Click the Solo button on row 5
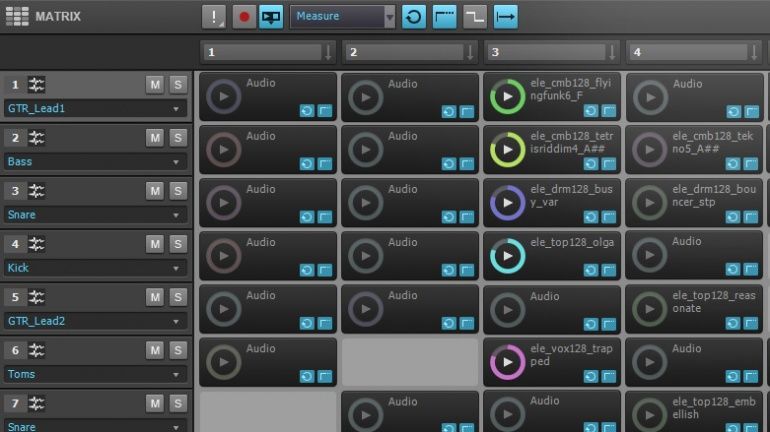 (x=177, y=296)
